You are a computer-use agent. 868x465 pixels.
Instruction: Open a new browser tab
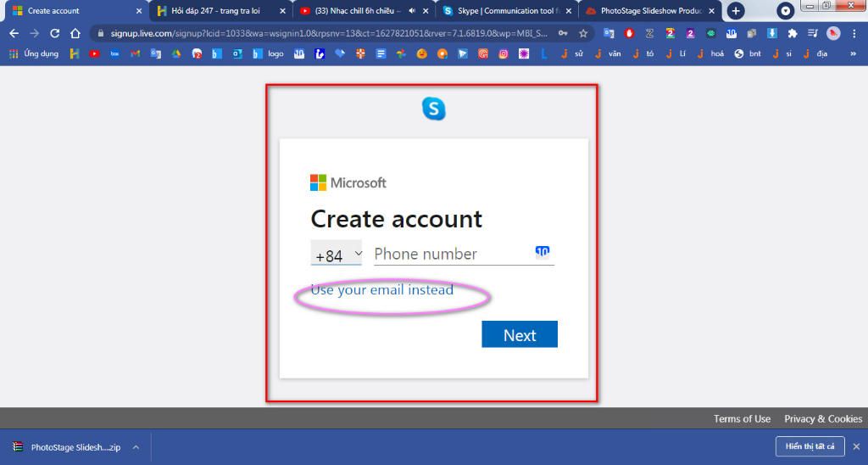click(735, 10)
